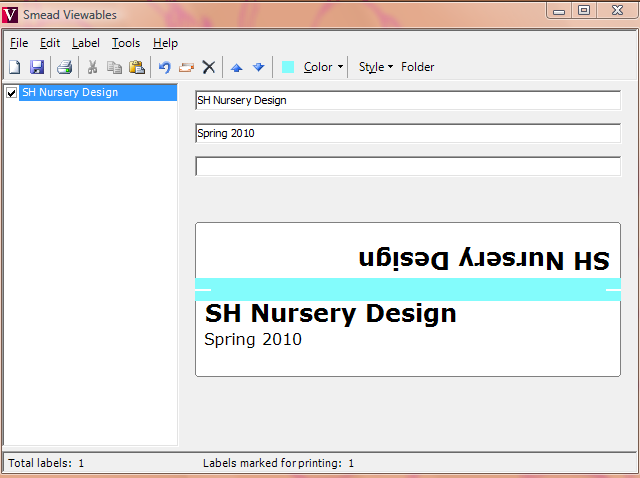Uncheck the SH Nursery Design print checkbox
640x478 pixels.
point(12,93)
